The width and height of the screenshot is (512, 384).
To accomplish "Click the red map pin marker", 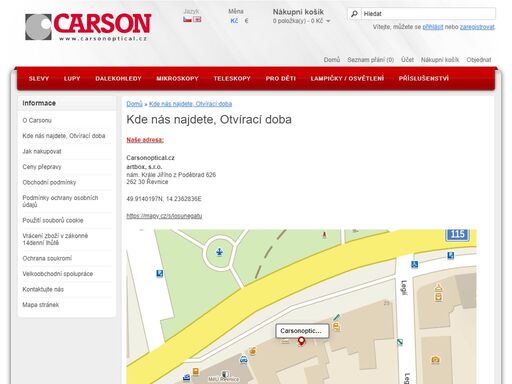I will 301,341.
